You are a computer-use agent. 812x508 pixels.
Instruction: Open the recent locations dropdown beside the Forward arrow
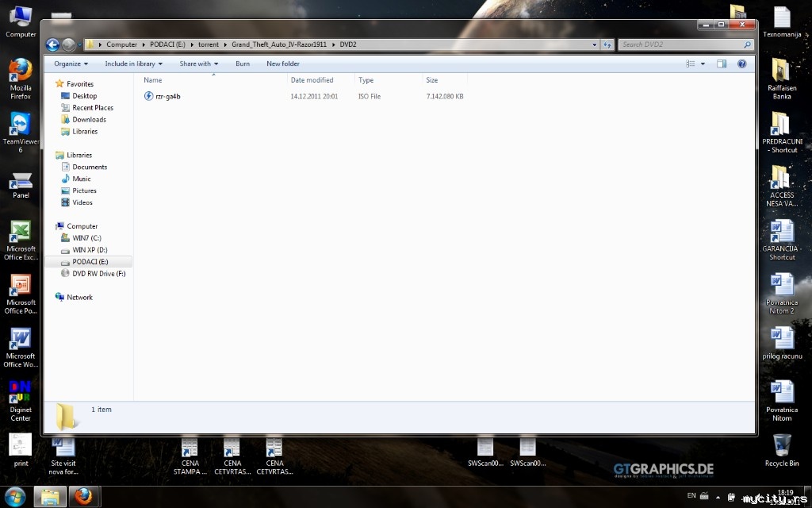click(80, 45)
